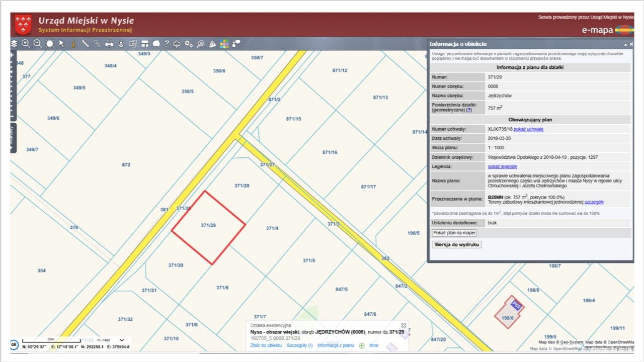Open the geometric area help '(?)' link
The image size is (644, 362).
click(469, 110)
